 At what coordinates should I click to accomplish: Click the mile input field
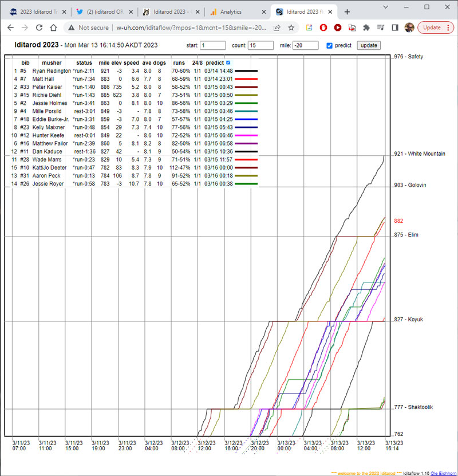(306, 45)
